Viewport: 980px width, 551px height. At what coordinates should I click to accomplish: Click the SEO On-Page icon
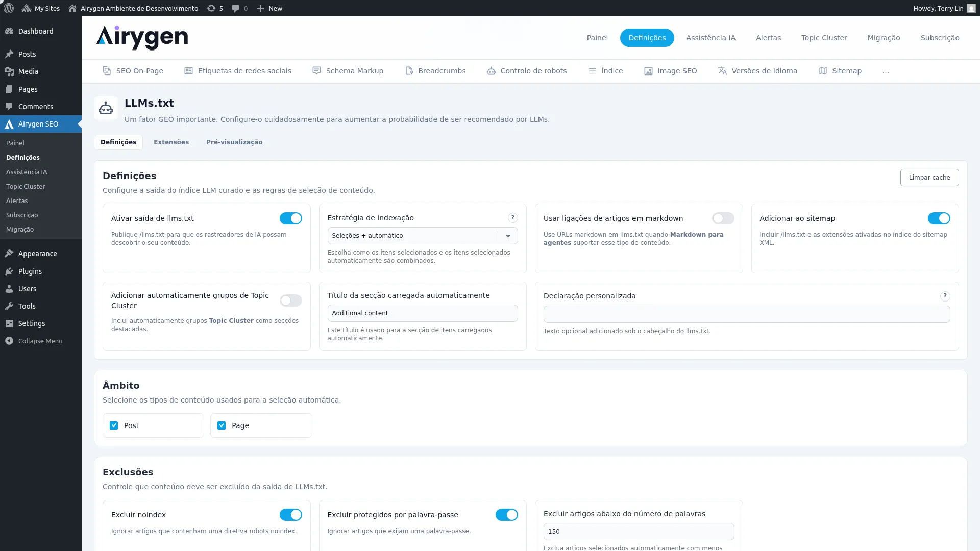107,71
